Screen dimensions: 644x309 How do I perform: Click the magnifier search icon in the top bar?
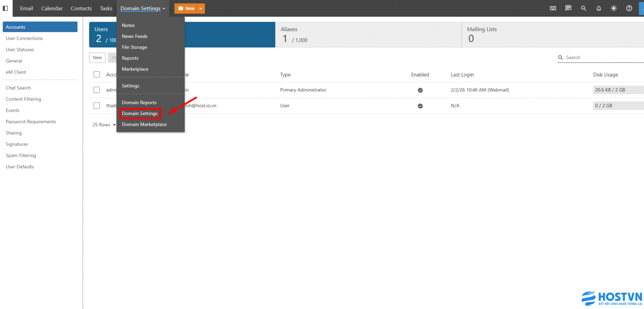(583, 8)
